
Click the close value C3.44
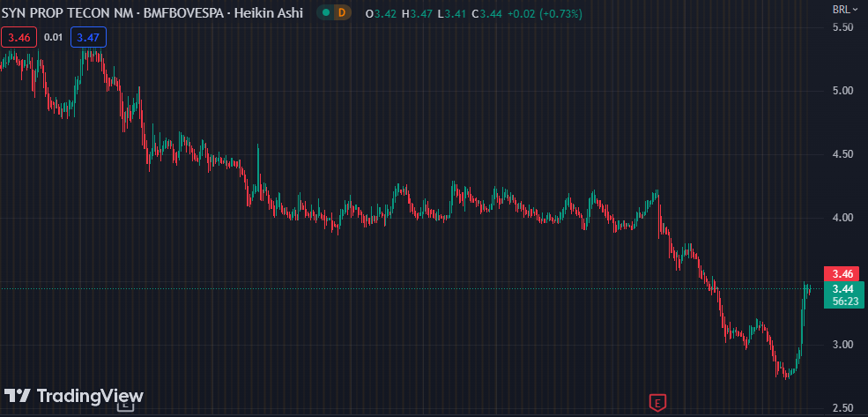click(486, 13)
